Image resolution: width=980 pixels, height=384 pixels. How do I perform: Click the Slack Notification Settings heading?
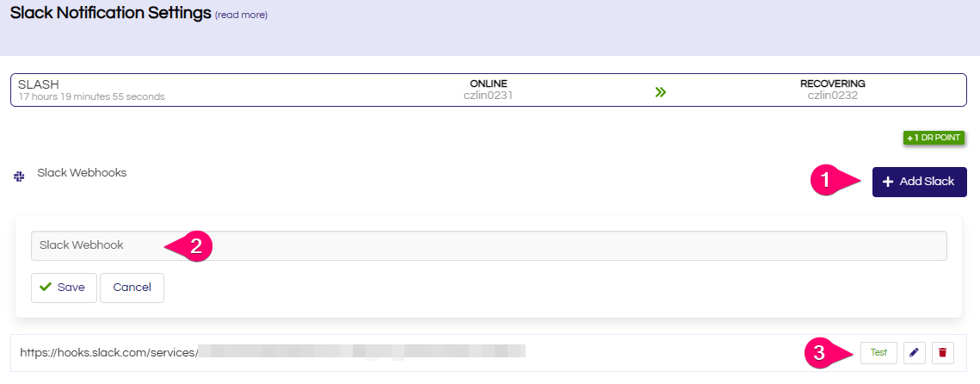(x=111, y=13)
